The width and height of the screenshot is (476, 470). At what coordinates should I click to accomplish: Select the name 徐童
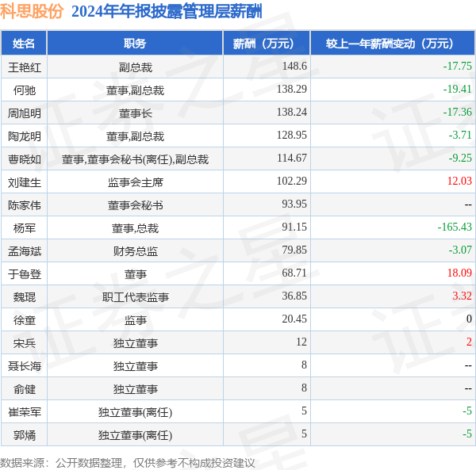(x=25, y=320)
